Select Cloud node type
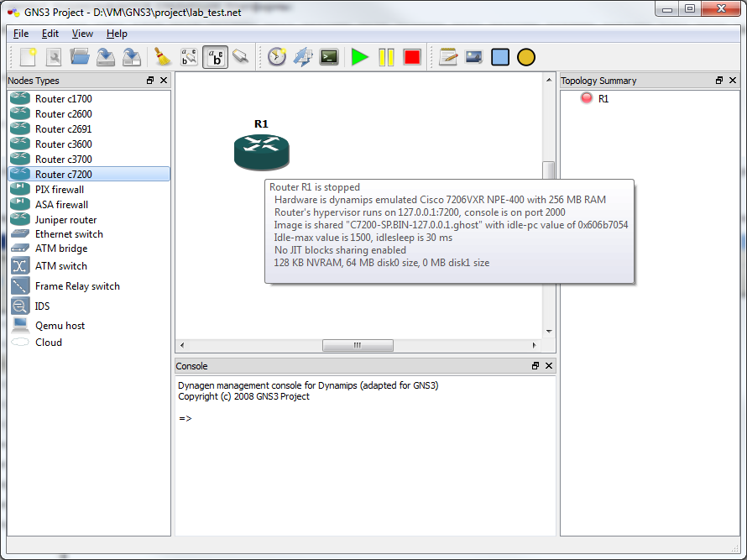Screen dimensions: 747x560 89,343
